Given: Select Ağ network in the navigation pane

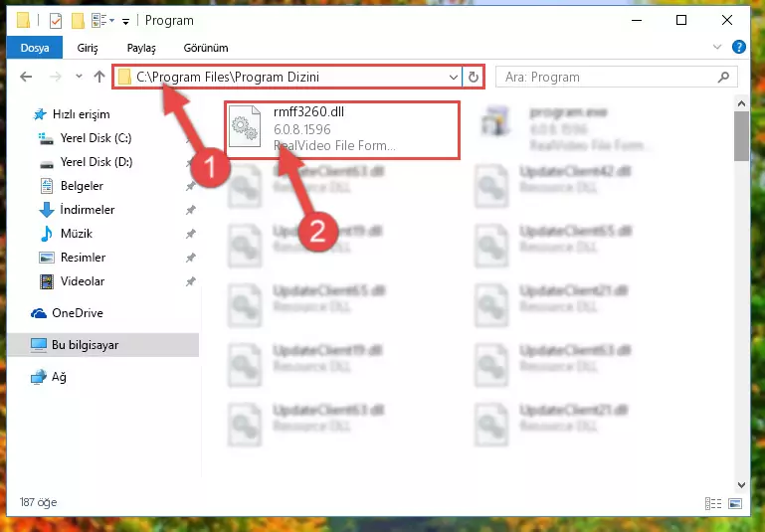Looking at the screenshot, I should click(59, 377).
